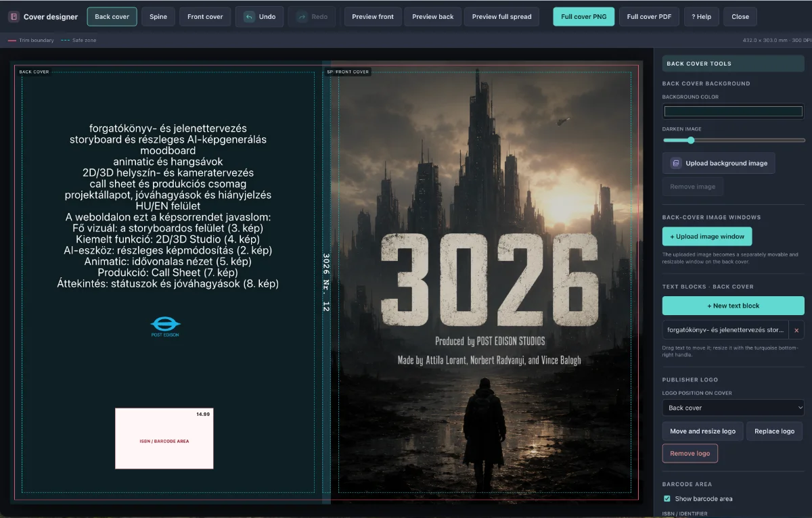Click the Cover designer book icon
812x518 pixels.
[14, 17]
